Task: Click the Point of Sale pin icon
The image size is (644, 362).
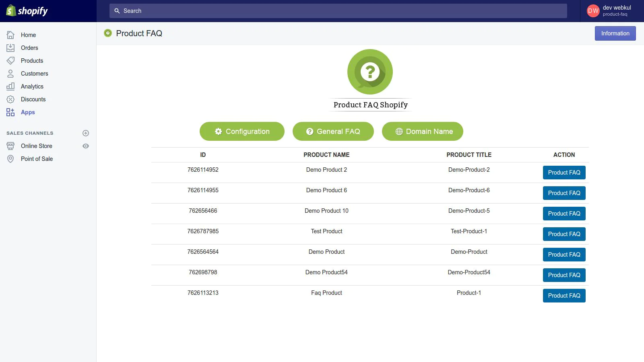Action: coord(10,159)
